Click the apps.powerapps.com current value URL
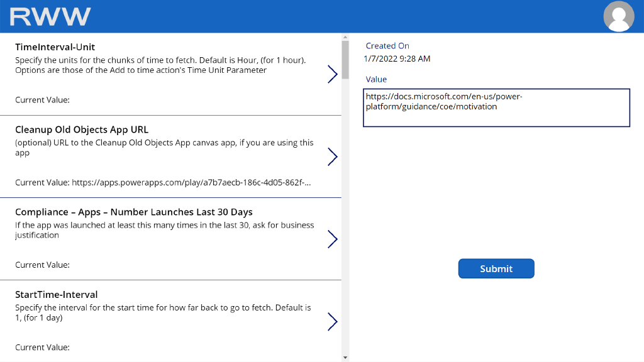This screenshot has height=362, width=644. 191,182
